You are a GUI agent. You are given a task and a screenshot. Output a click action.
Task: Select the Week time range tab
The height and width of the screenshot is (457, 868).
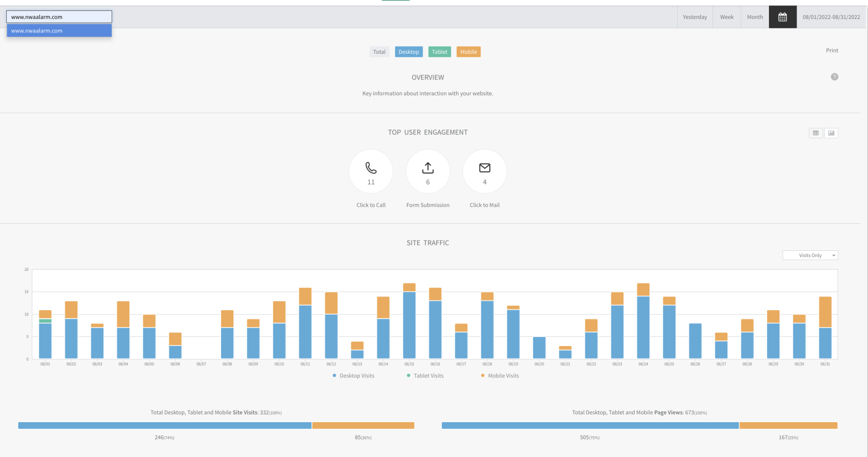tap(726, 17)
